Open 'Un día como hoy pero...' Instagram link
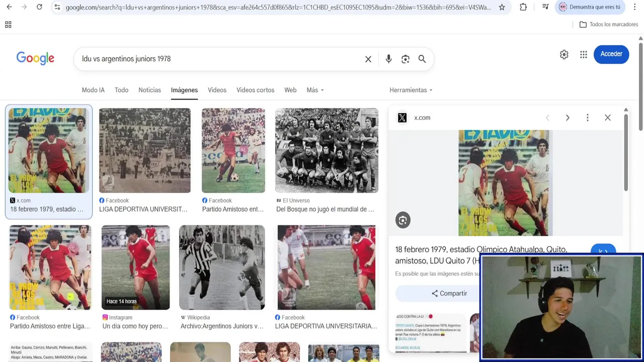The image size is (644, 362). pyautogui.click(x=135, y=326)
